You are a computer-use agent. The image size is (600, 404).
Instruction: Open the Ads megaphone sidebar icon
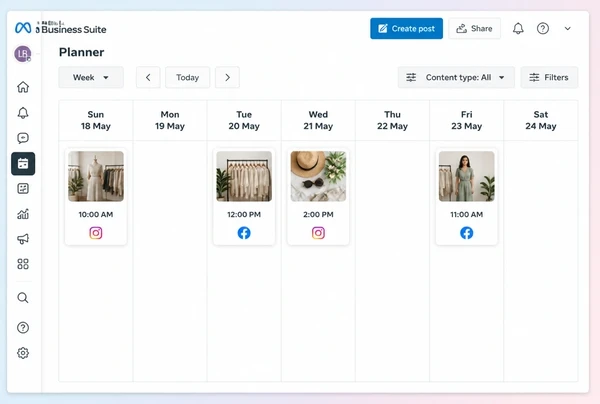coord(23,239)
